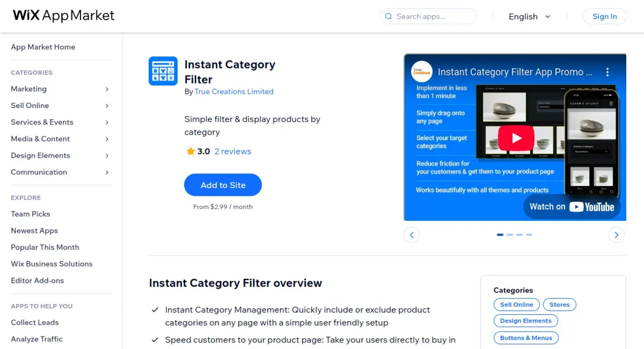Click the Watch on YouTube badge
This screenshot has height=349, width=644.
pyautogui.click(x=572, y=207)
